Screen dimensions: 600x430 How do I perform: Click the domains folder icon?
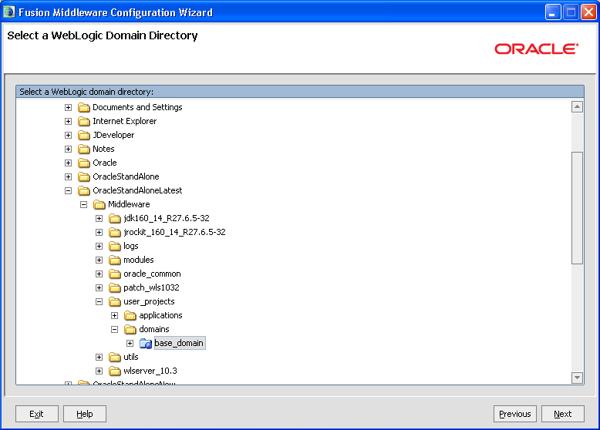click(130, 329)
